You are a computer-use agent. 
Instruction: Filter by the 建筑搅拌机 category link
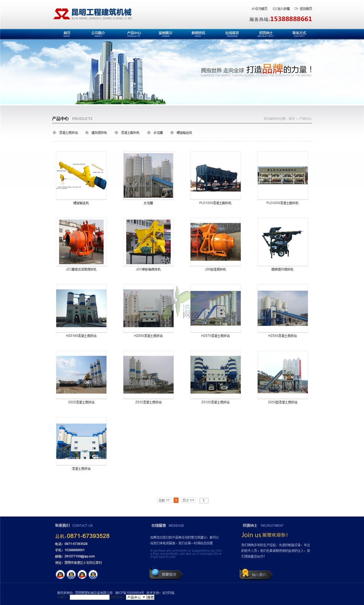[x=99, y=133]
